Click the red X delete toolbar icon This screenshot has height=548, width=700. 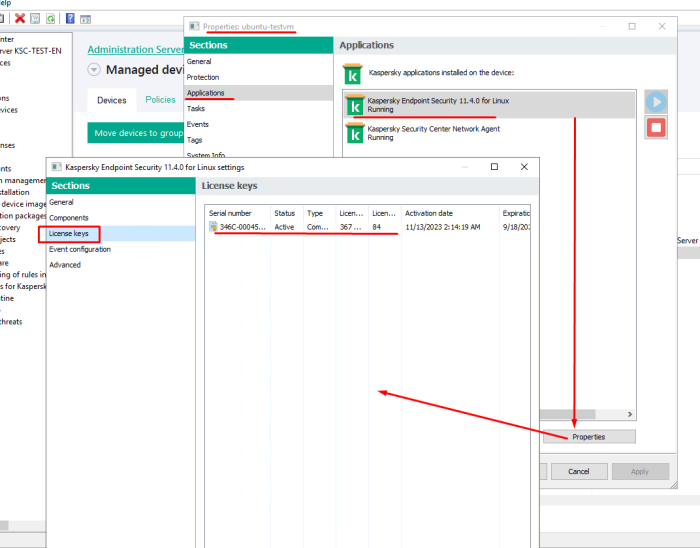pyautogui.click(x=20, y=18)
